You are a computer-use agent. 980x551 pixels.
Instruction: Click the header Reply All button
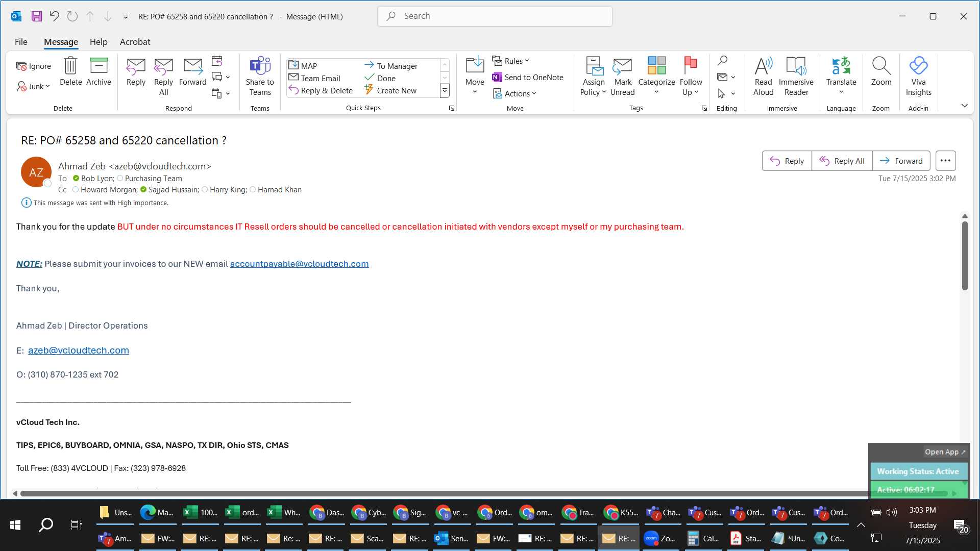pyautogui.click(x=842, y=161)
